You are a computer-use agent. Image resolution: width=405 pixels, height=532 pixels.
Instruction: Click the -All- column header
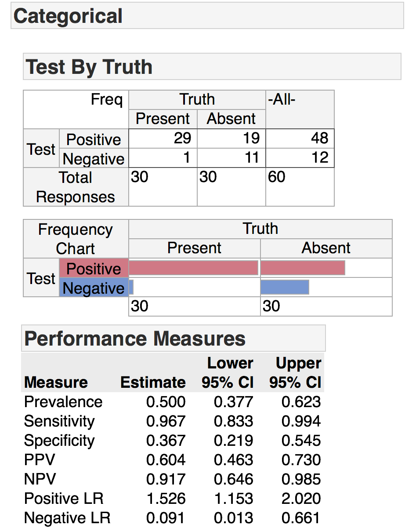point(282,100)
